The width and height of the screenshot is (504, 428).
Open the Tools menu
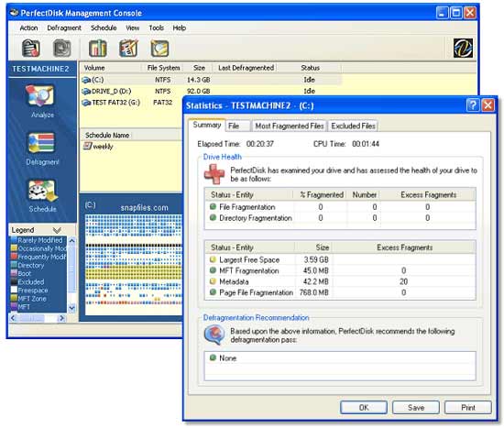click(x=156, y=28)
